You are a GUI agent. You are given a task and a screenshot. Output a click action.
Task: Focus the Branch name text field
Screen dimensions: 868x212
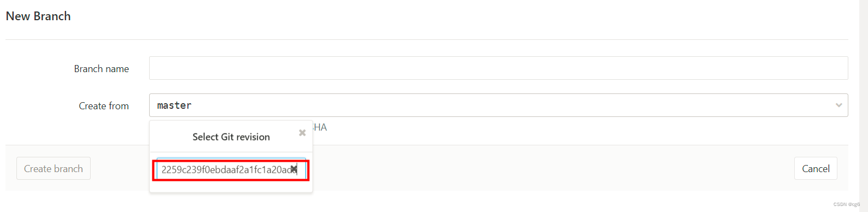point(498,68)
